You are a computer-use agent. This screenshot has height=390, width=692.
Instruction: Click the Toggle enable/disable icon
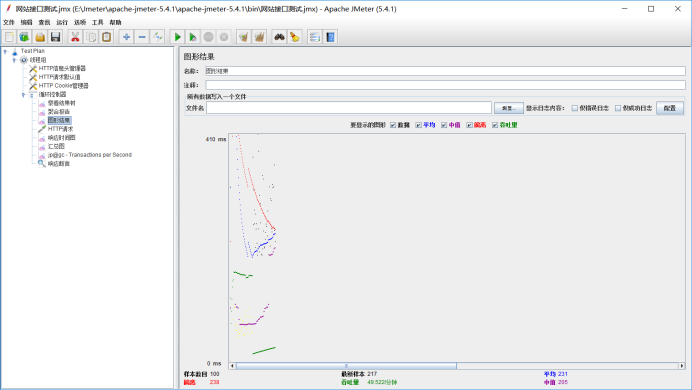[x=158, y=37]
